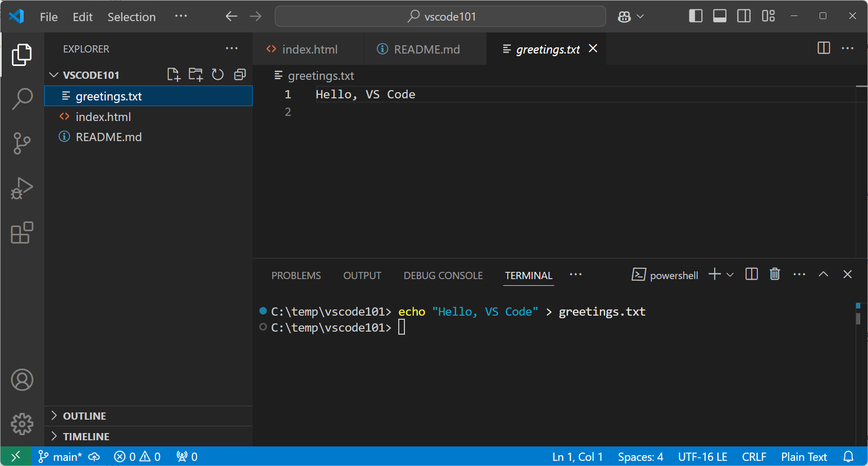
Task: Toggle the Primary Side Bar visibility
Action: tap(695, 16)
